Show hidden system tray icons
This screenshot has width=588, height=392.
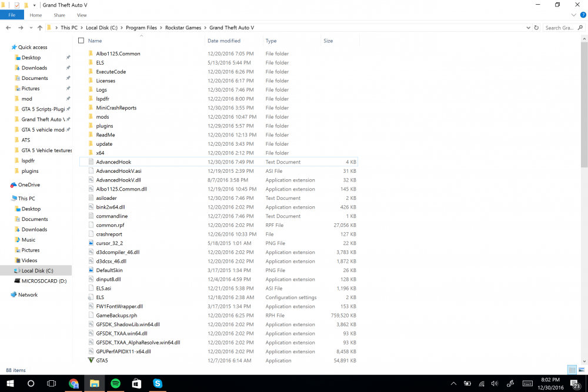(x=453, y=383)
